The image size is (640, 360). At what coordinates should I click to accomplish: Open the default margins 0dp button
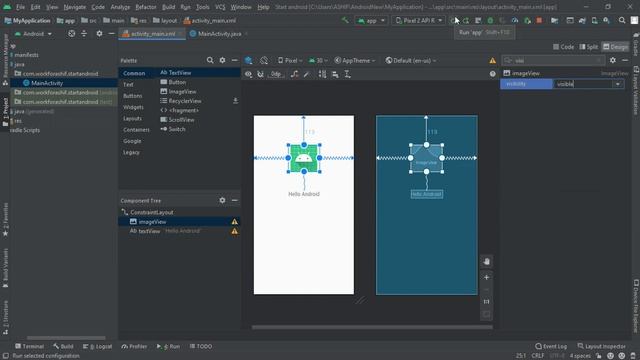[276, 74]
